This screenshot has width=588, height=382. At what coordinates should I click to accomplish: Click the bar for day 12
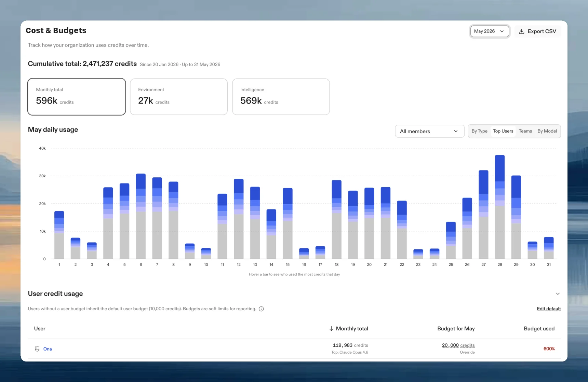239,219
